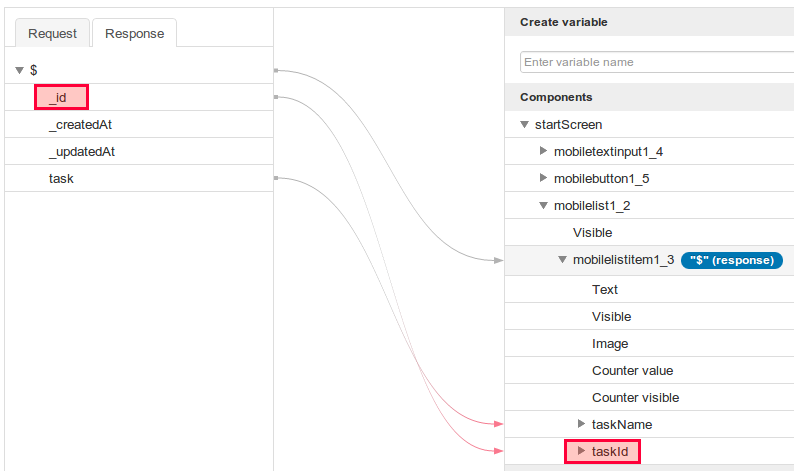The image size is (794, 471).
Task: Select the _createdAt response field
Action: pyautogui.click(x=87, y=125)
